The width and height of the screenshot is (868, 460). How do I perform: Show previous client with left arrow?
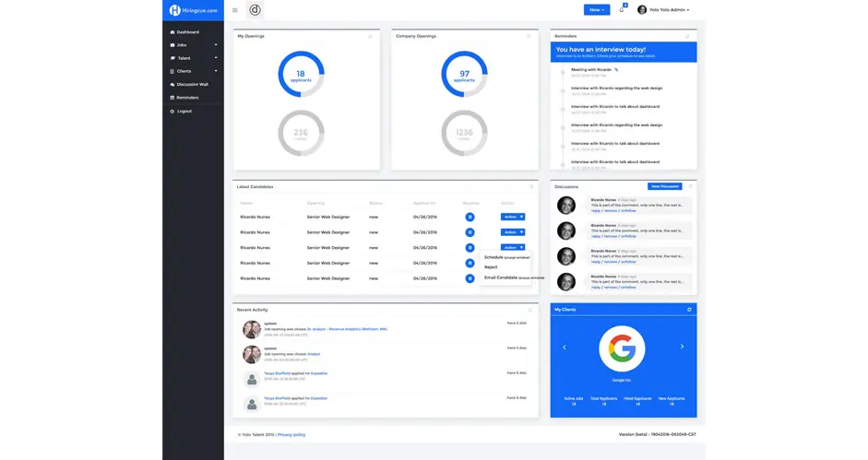[565, 347]
